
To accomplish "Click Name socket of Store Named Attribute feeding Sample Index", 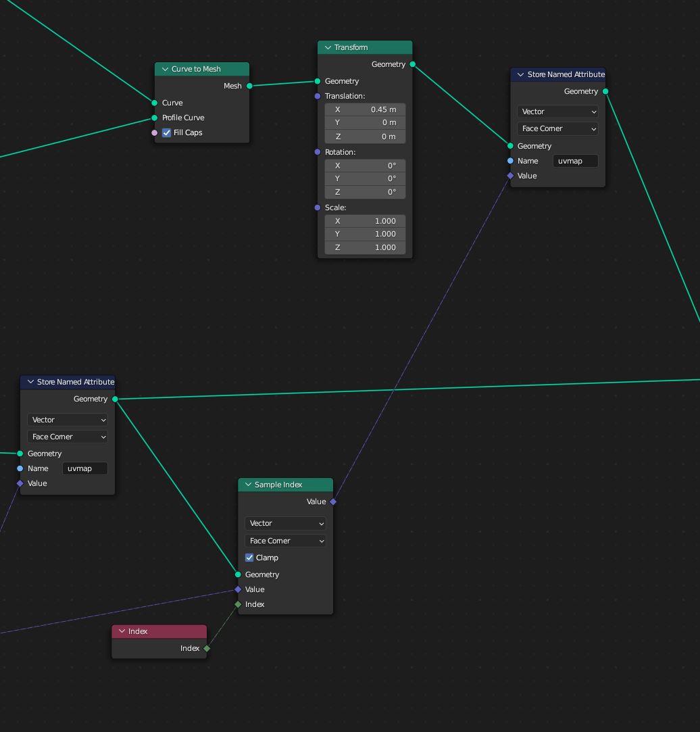I will click(x=20, y=468).
